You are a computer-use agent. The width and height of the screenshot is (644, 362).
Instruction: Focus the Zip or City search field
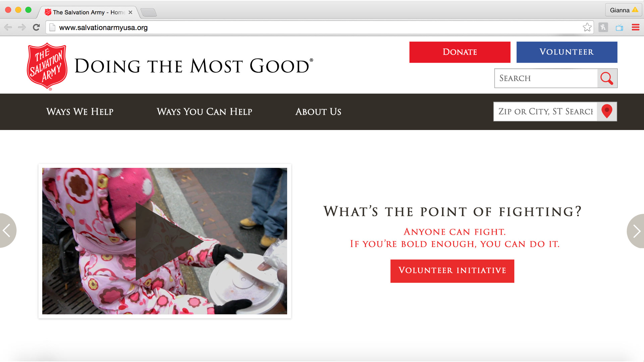pos(545,111)
